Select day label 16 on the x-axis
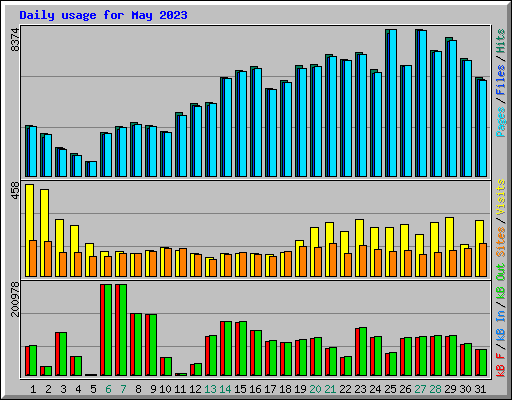This screenshot has height=400, width=512. [x=255, y=389]
